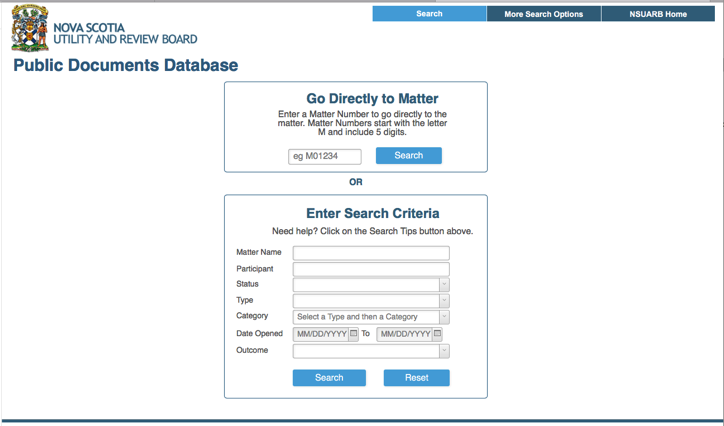Screen dimensions: 724x426
Task: Open the calendar picker for end date
Action: [x=437, y=334]
